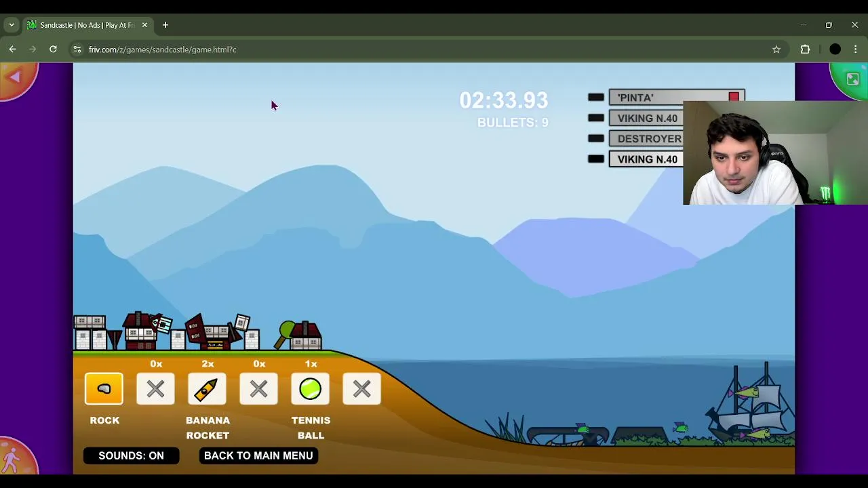The height and width of the screenshot is (488, 868).
Task: Select the Banana Rocket ammo icon
Action: tap(207, 389)
